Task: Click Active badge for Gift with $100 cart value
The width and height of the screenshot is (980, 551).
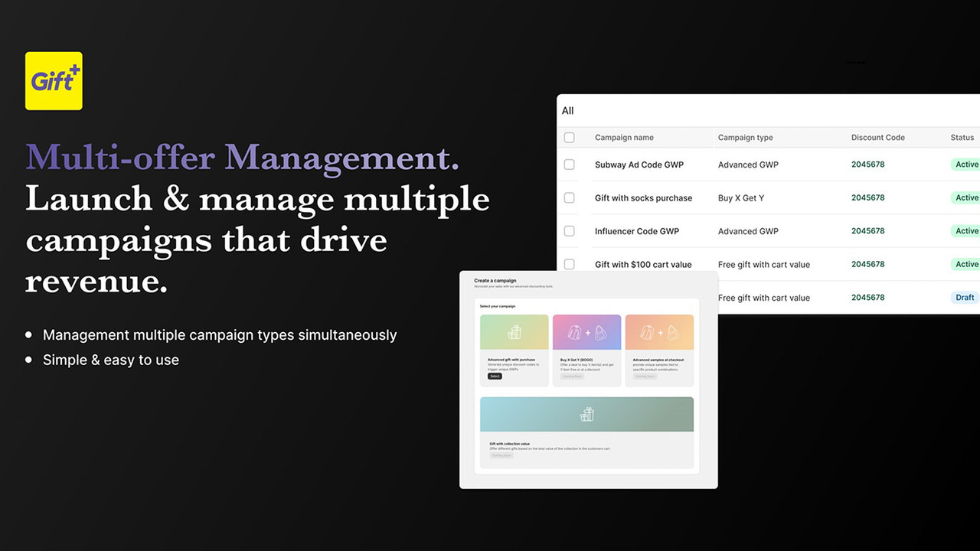Action: click(x=965, y=264)
